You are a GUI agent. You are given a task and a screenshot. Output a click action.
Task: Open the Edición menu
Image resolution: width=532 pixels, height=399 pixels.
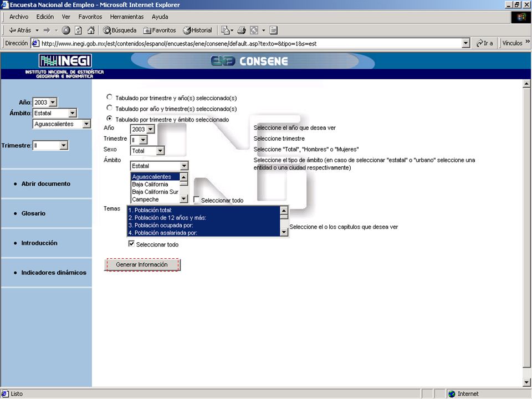click(45, 17)
